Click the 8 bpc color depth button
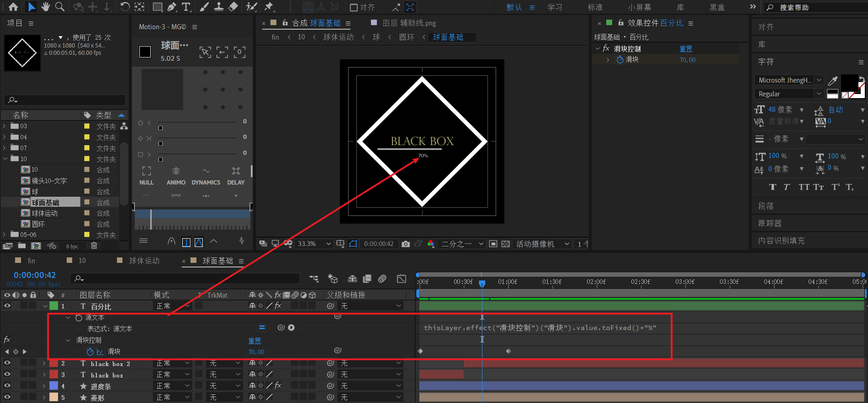 pyautogui.click(x=72, y=246)
